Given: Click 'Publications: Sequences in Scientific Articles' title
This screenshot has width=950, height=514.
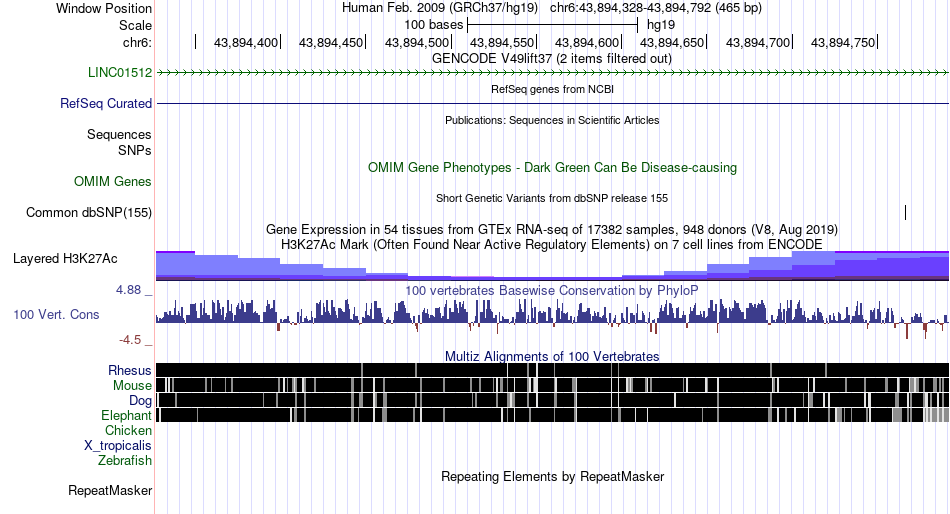Looking at the screenshot, I should tap(552, 120).
